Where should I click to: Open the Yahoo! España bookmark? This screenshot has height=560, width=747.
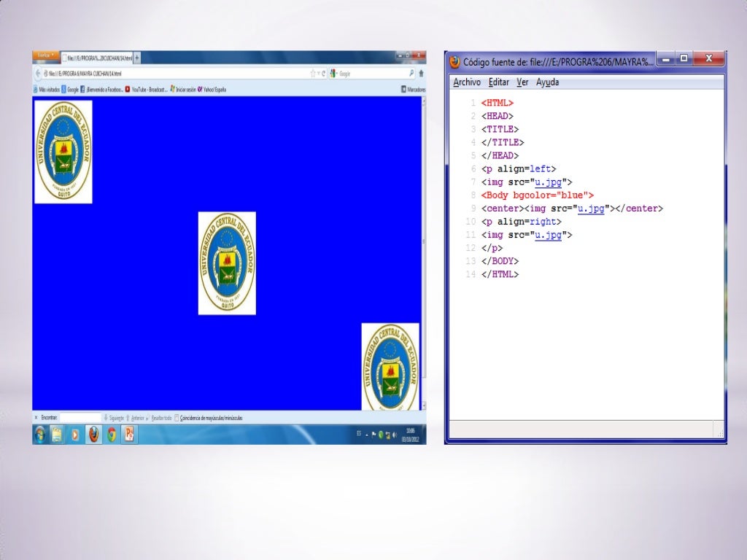click(x=212, y=89)
